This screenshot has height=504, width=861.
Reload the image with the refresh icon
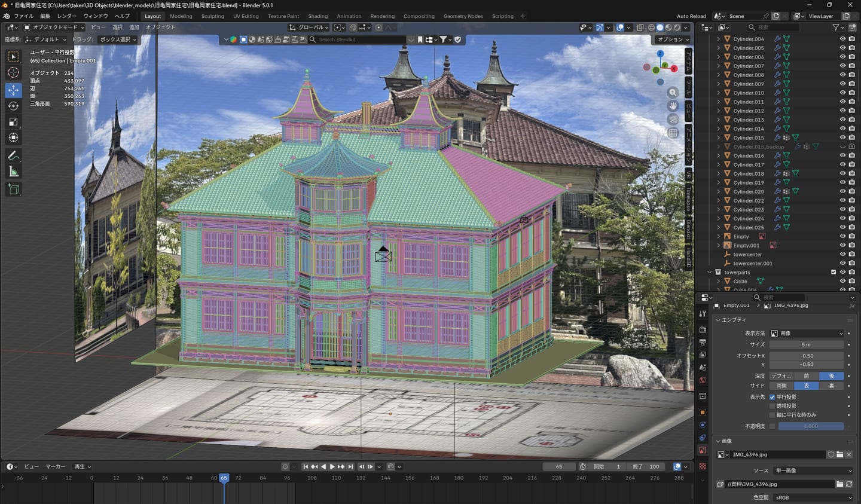849,484
